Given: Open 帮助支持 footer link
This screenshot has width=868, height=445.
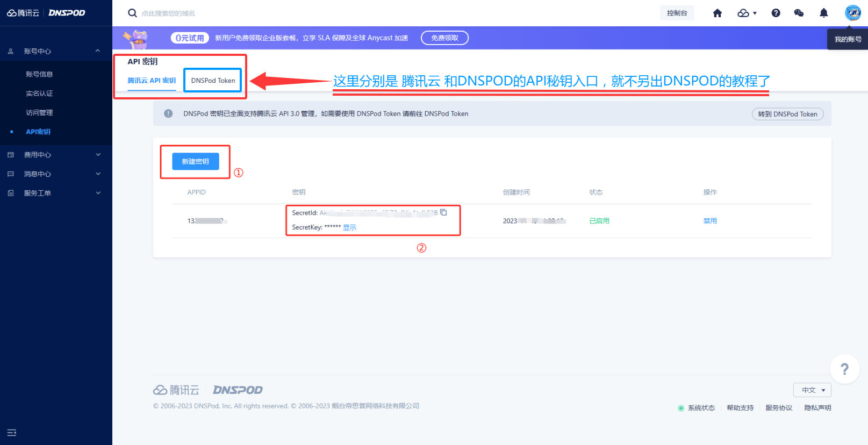Looking at the screenshot, I should click(740, 408).
